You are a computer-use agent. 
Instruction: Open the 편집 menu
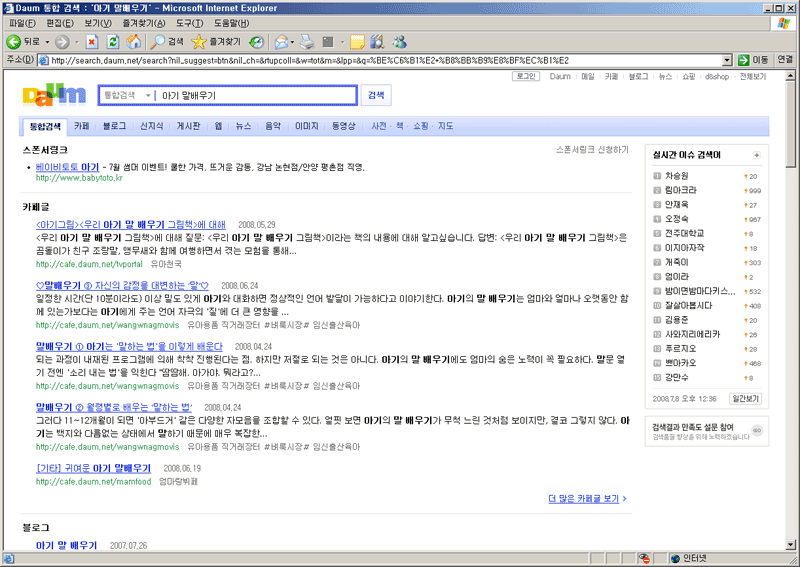click(60, 23)
